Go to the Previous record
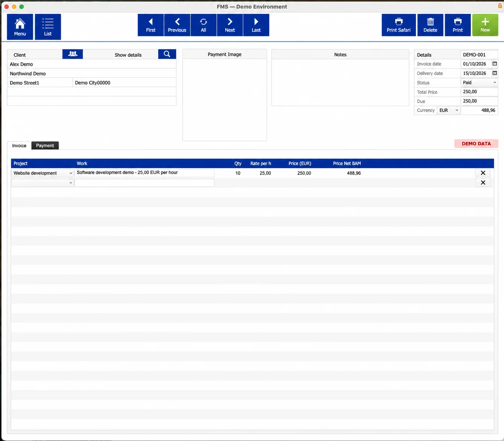Viewport: 504px width, 441px height. (x=177, y=25)
